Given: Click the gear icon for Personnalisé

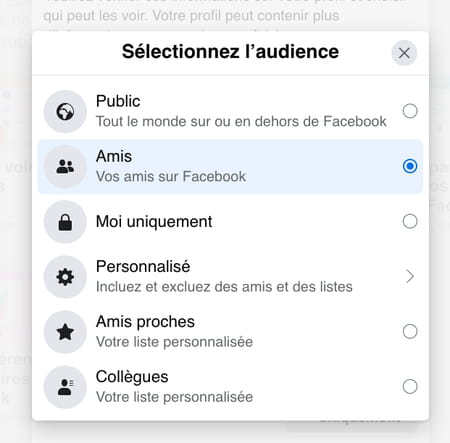Looking at the screenshot, I should click(x=65, y=277).
